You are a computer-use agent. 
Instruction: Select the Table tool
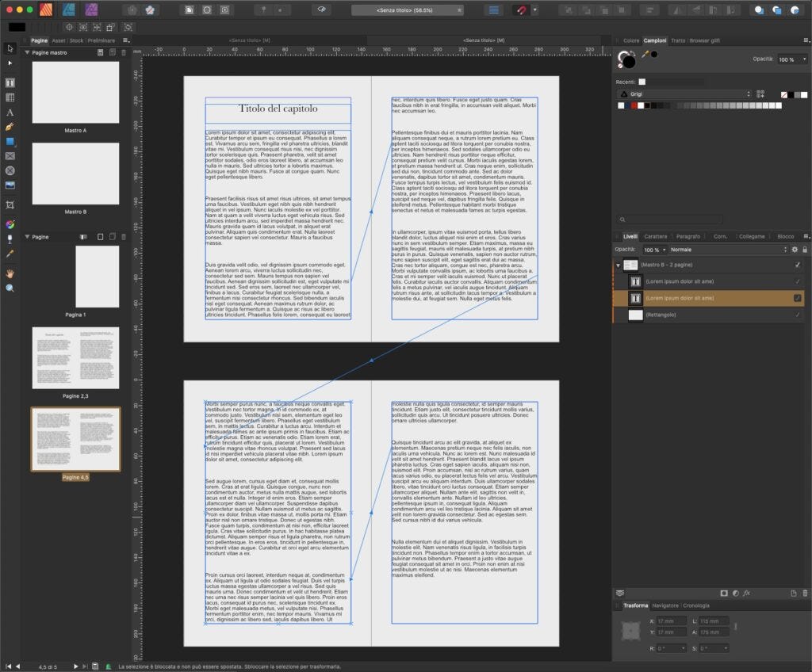(10, 96)
